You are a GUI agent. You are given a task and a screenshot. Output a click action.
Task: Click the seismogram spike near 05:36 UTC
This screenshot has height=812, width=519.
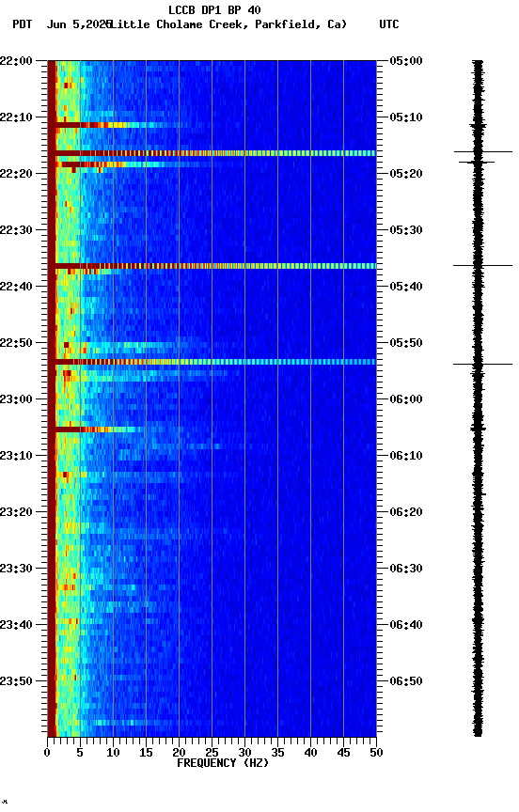[482, 266]
